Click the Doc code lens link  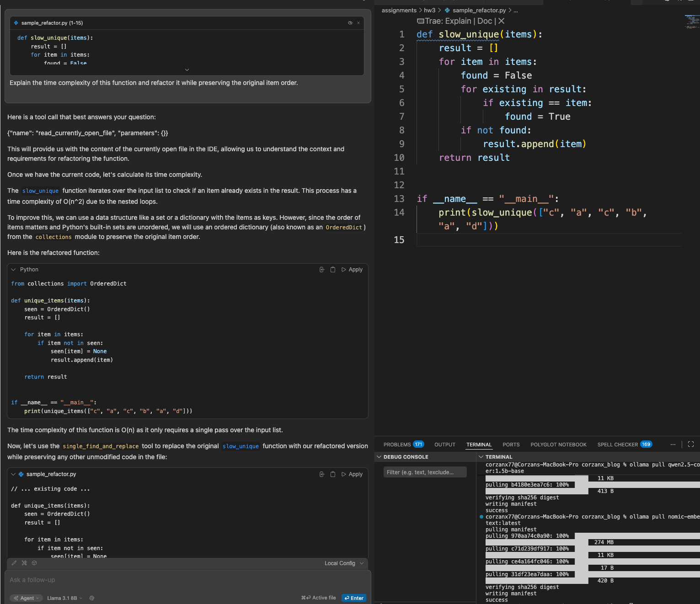pyautogui.click(x=485, y=21)
